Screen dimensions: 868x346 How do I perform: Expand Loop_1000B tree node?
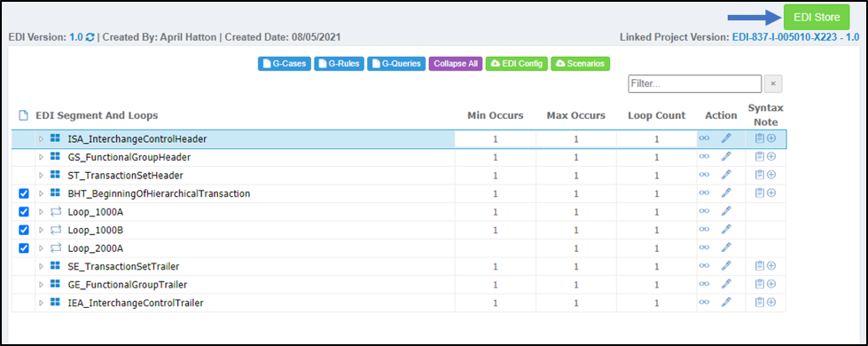click(41, 230)
